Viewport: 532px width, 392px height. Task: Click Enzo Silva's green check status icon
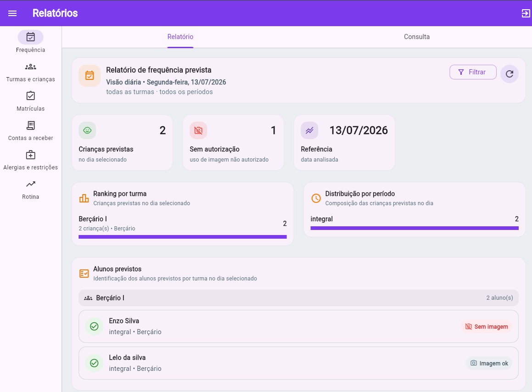pos(94,326)
